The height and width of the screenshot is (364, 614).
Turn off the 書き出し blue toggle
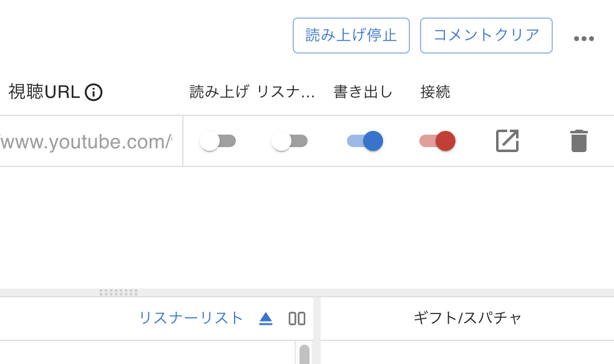365,141
